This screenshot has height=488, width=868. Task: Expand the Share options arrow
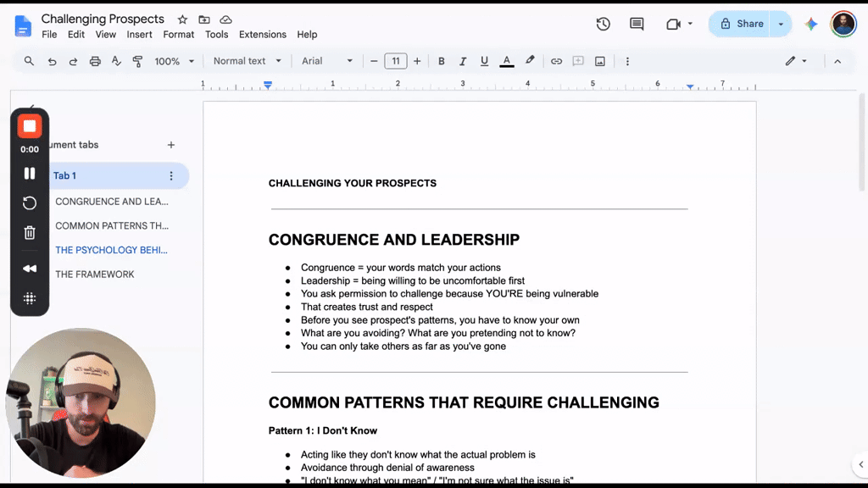(x=781, y=24)
